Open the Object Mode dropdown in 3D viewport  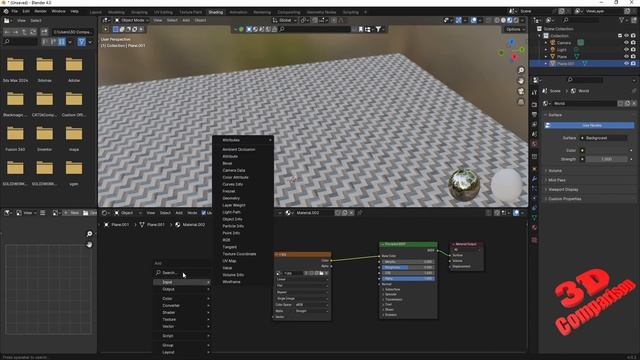pos(131,20)
